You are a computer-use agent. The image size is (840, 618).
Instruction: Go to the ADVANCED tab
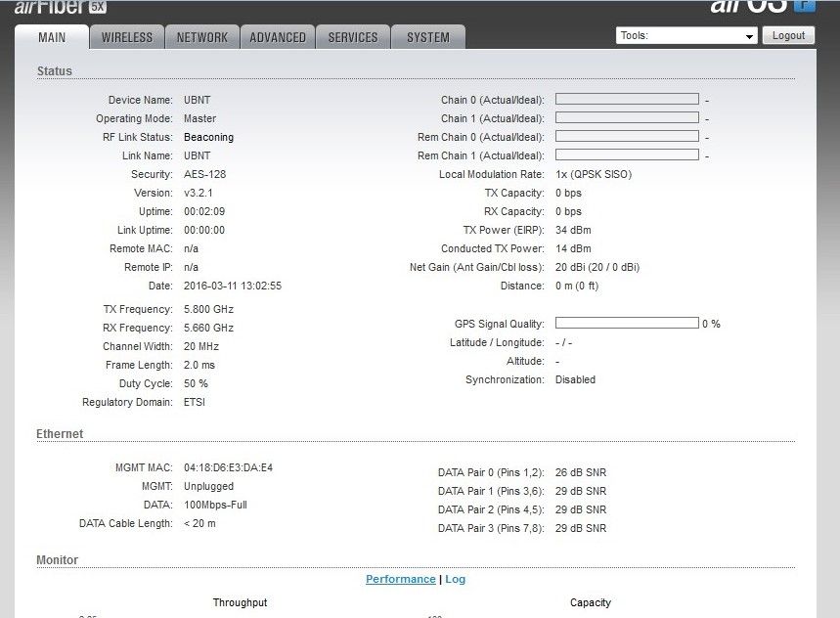278,37
